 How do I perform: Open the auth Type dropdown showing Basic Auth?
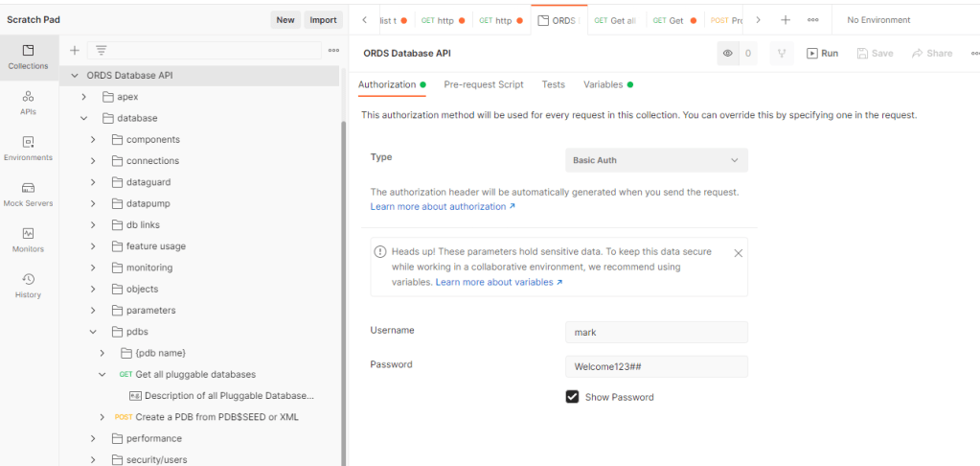[x=656, y=160]
